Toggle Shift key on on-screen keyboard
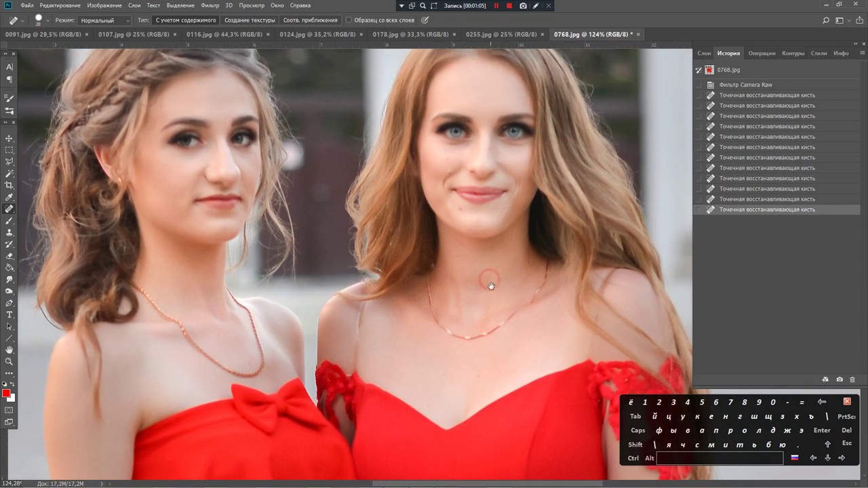 tap(635, 445)
